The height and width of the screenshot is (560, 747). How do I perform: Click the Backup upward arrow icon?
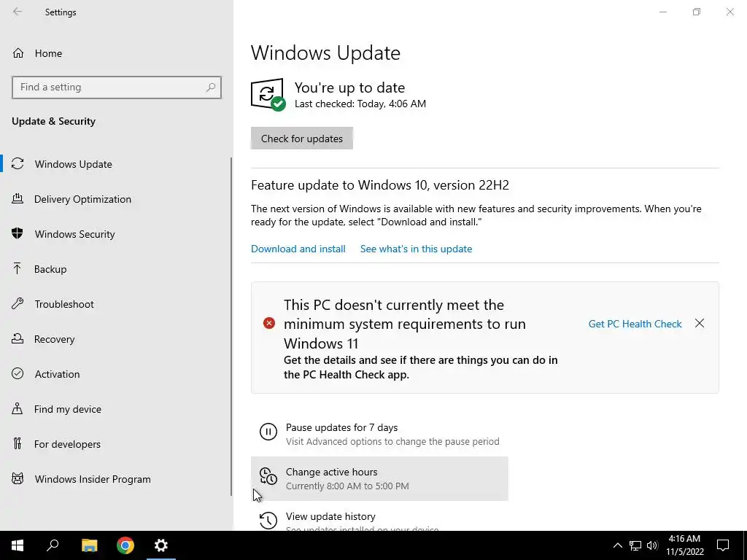click(18, 268)
